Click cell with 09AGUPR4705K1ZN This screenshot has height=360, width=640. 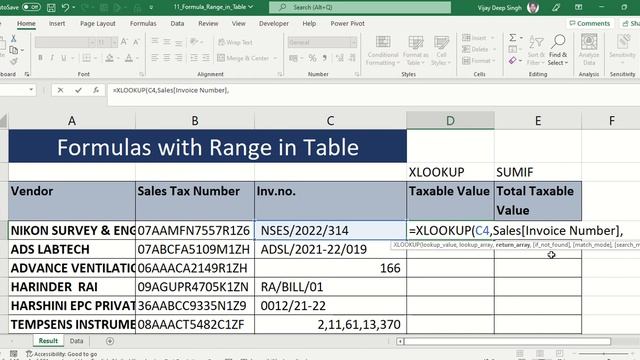pos(195,287)
